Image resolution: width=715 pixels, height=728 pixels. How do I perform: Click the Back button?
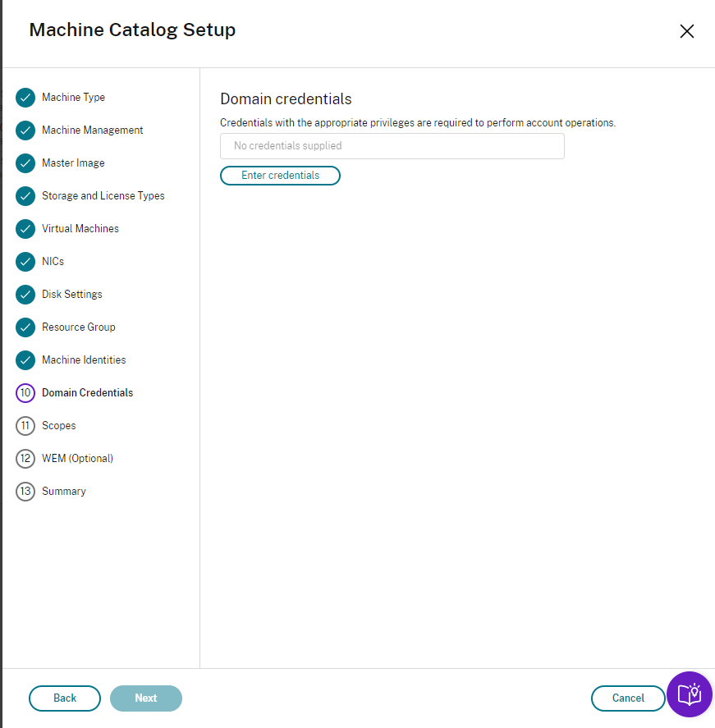pos(65,698)
